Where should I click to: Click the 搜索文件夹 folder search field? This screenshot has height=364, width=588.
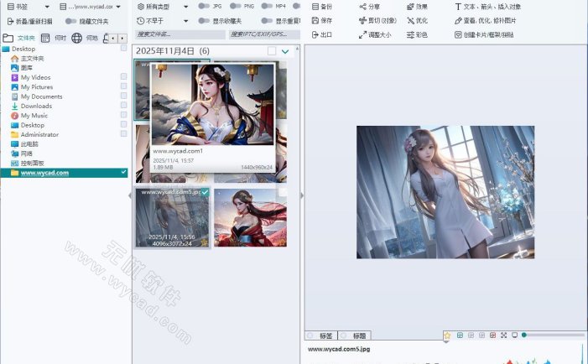tap(180, 34)
